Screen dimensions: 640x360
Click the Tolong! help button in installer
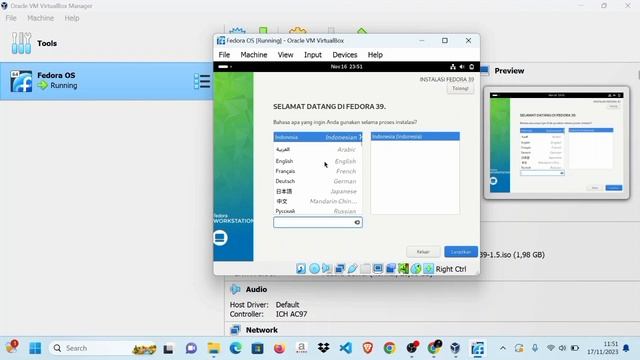click(x=460, y=89)
